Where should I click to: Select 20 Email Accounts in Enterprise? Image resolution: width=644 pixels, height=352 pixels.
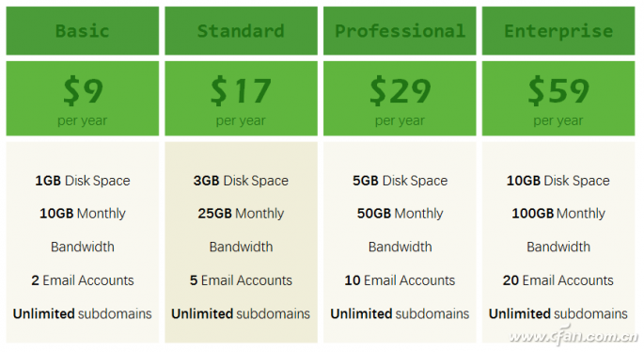(x=558, y=280)
